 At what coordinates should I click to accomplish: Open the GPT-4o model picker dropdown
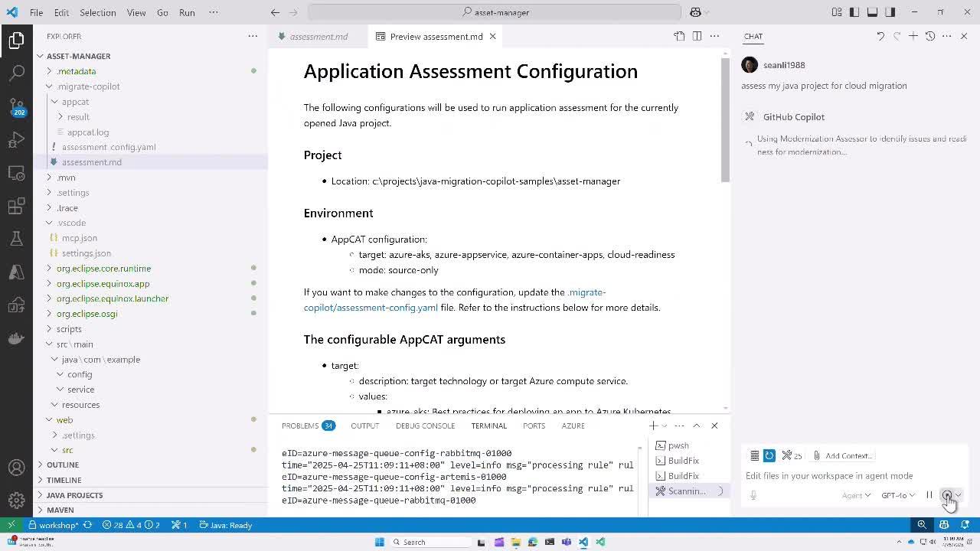pyautogui.click(x=897, y=495)
